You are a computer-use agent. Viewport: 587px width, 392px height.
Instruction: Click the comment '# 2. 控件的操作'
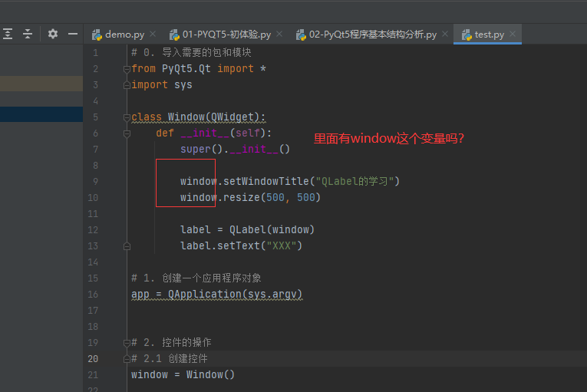171,343
